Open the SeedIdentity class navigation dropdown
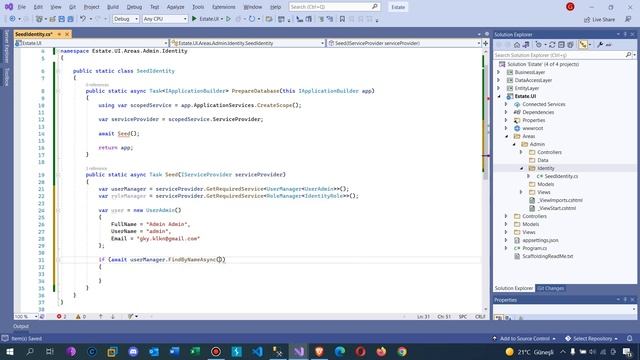The image size is (640, 360). coord(248,43)
